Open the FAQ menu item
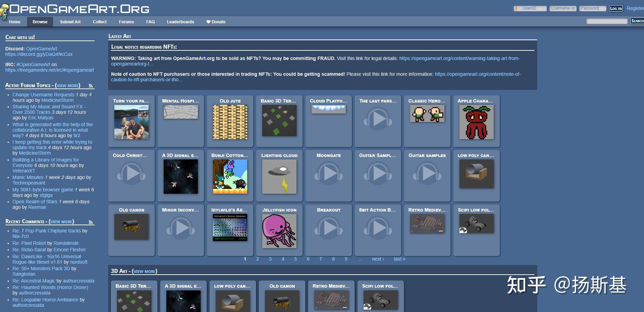The image size is (644, 312). click(150, 22)
